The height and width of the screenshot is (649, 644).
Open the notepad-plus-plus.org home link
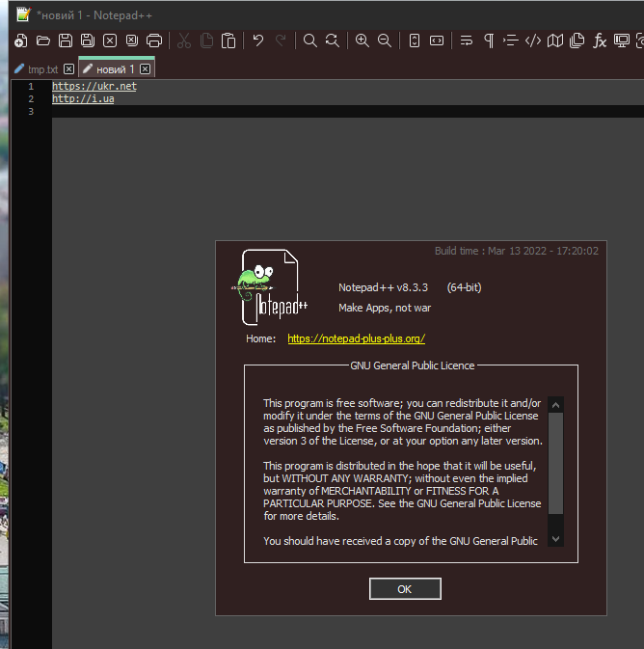pyautogui.click(x=356, y=338)
